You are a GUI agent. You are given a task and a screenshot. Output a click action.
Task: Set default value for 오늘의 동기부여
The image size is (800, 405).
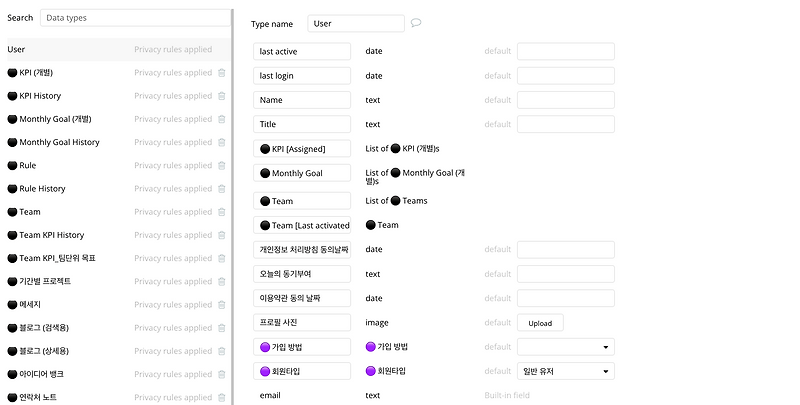[566, 274]
